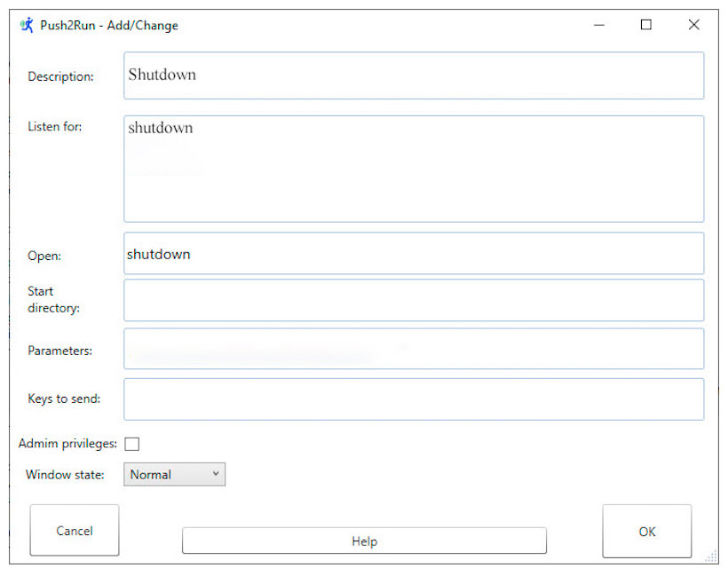The image size is (728, 576).
Task: Click the 'Admim privileges:' label text
Action: pyautogui.click(x=67, y=443)
